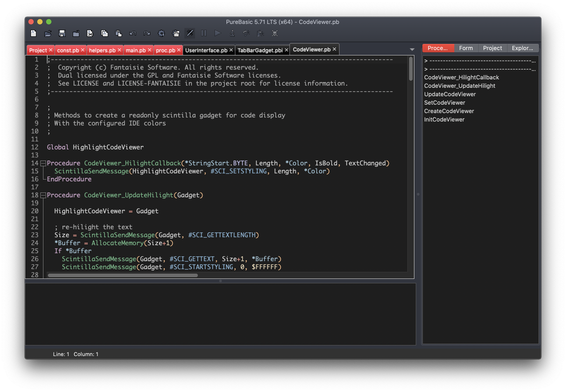Screen dimensions: 566x392
Task: Show the Procedures side panel tab
Action: (x=438, y=48)
